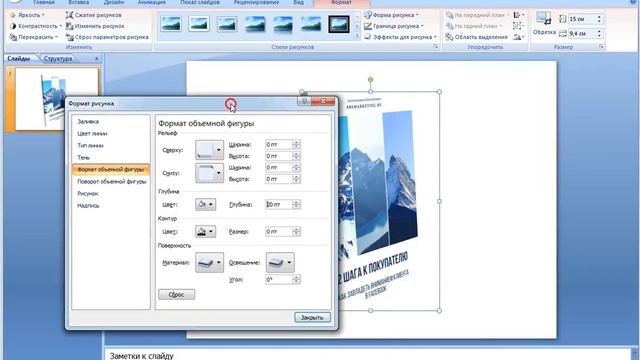Open the Контрастность contrast menu
This screenshot has width=640, height=360.
click(36, 26)
